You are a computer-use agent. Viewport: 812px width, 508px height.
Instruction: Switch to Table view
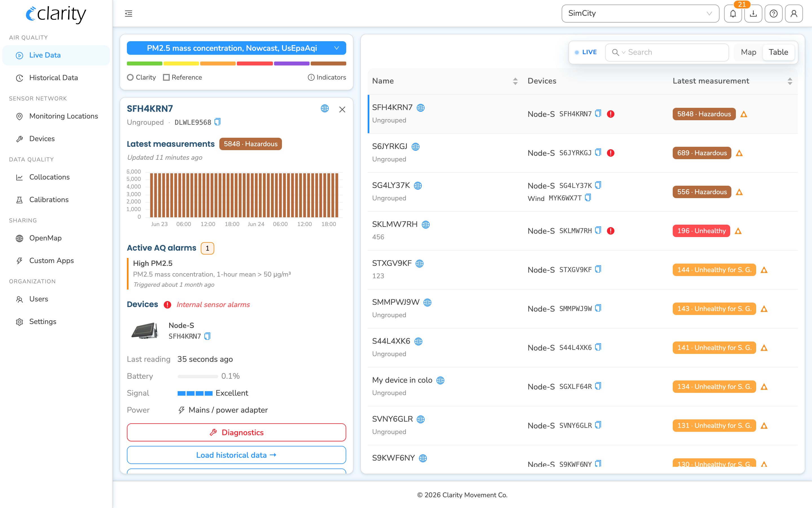(x=778, y=52)
